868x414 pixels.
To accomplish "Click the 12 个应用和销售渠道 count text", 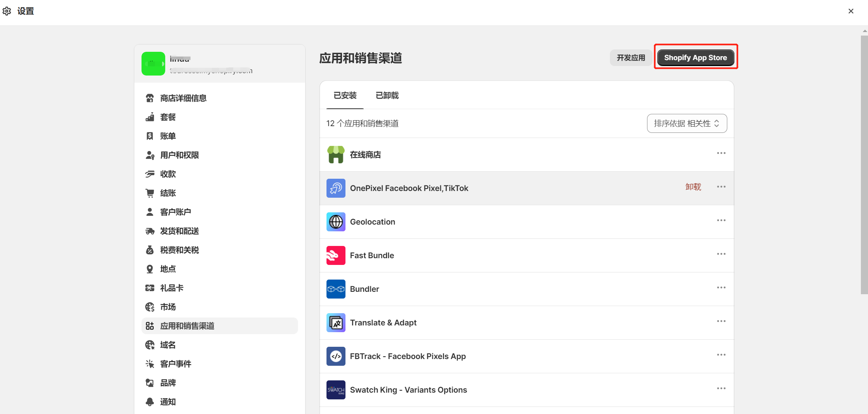I will tap(362, 123).
